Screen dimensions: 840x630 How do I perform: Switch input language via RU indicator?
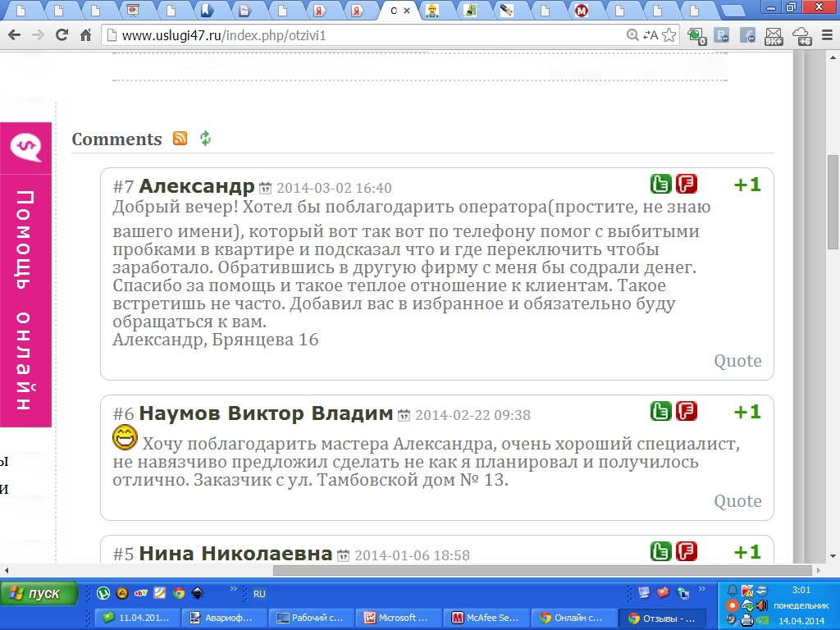(259, 594)
